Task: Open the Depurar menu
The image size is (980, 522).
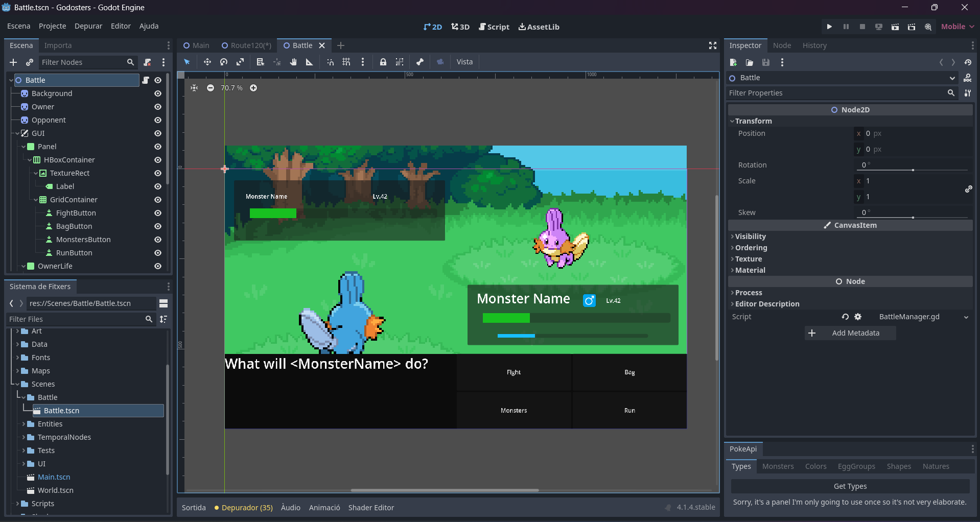Action: [88, 26]
